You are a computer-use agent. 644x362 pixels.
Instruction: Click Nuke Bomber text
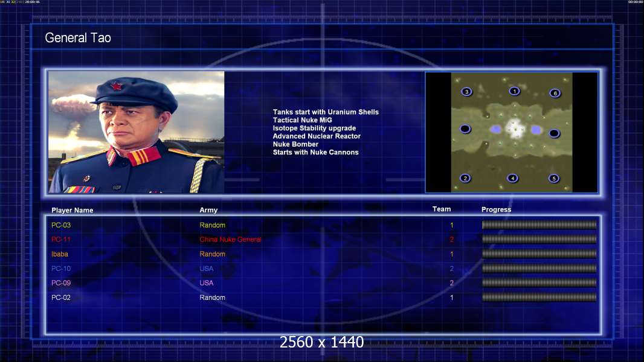[295, 144]
